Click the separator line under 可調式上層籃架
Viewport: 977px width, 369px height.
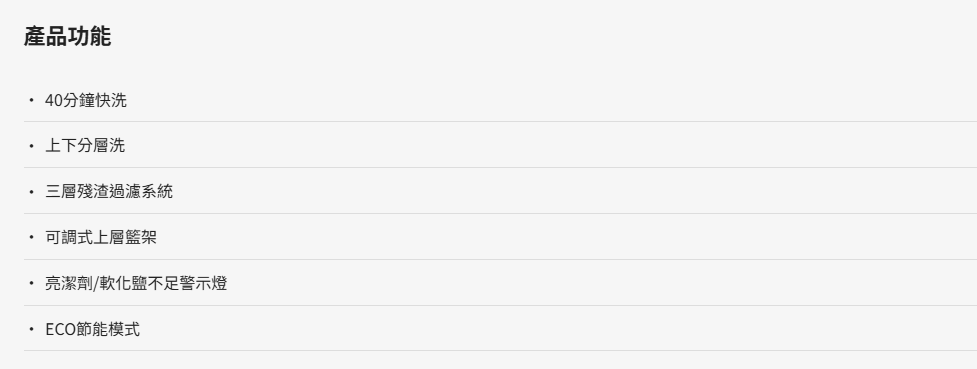pos(500,259)
